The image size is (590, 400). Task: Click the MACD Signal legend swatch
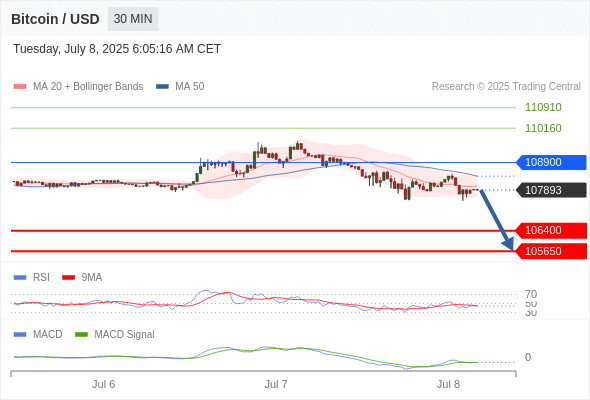[81, 334]
